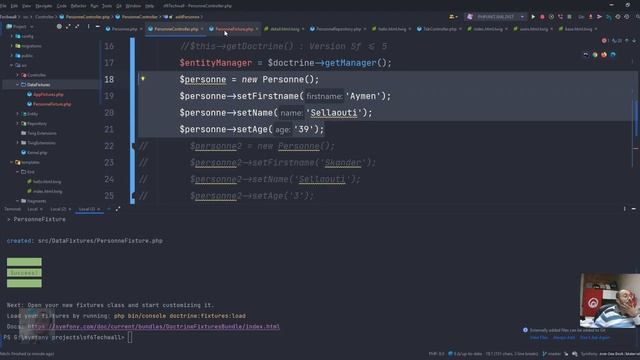Expand the Controller folder in project tree
The width and height of the screenshot is (640, 360).
pyautogui.click(x=18, y=75)
